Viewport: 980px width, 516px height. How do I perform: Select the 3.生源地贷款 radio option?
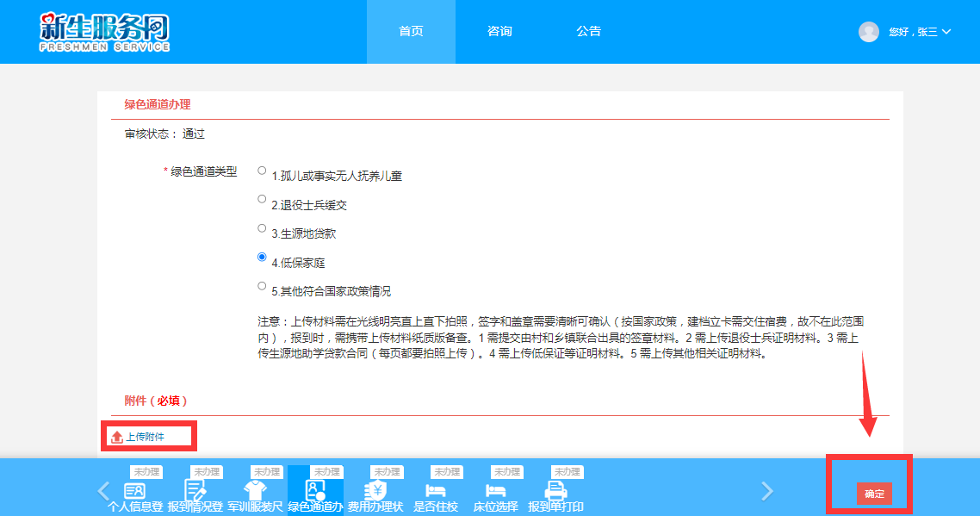point(262,228)
